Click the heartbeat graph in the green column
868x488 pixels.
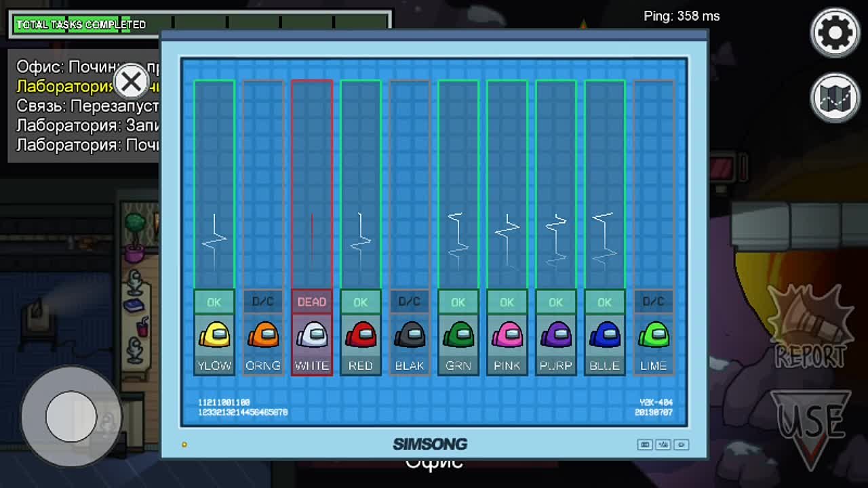[458, 242]
